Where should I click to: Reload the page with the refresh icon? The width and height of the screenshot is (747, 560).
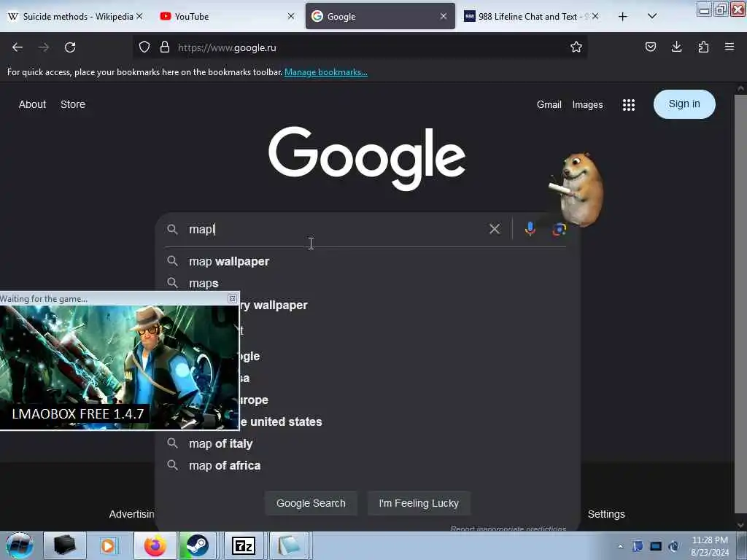70,47
